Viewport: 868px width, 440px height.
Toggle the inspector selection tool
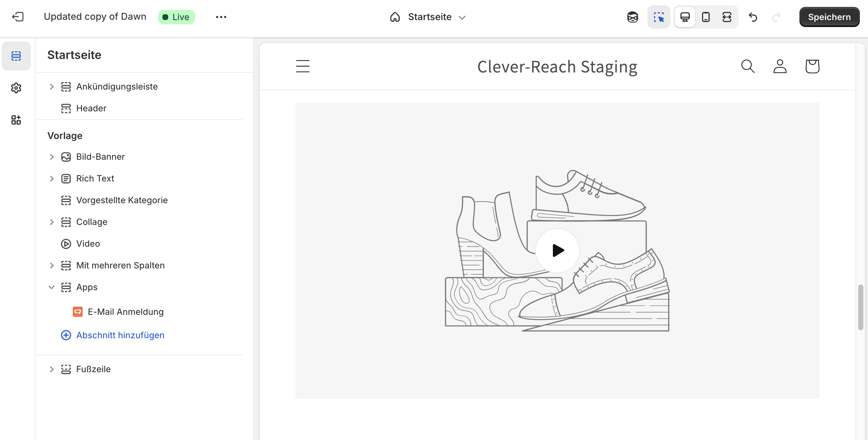point(659,17)
